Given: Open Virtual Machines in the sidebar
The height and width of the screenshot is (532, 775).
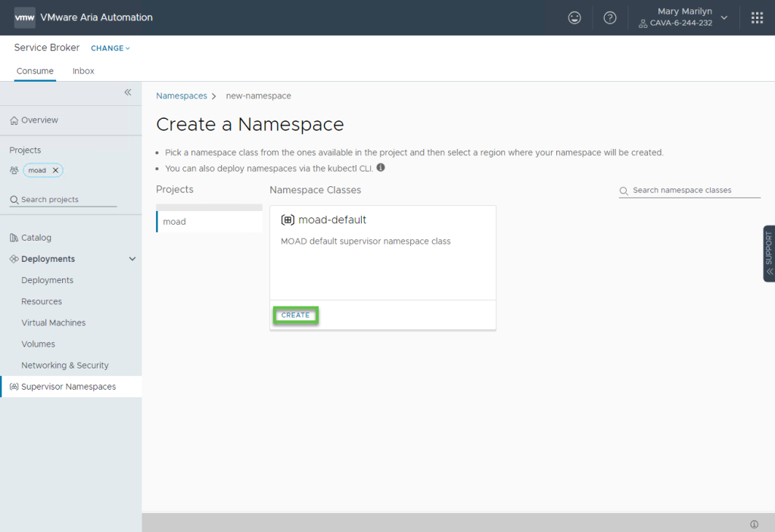Looking at the screenshot, I should click(x=53, y=322).
